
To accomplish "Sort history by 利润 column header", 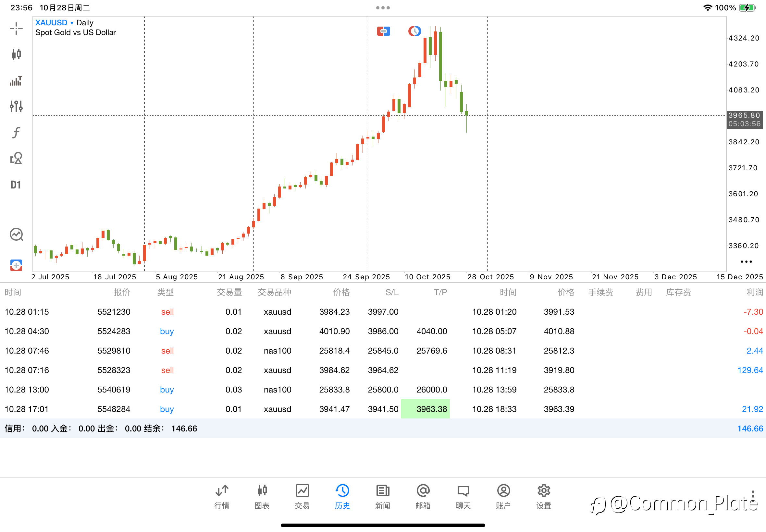I will click(x=754, y=292).
